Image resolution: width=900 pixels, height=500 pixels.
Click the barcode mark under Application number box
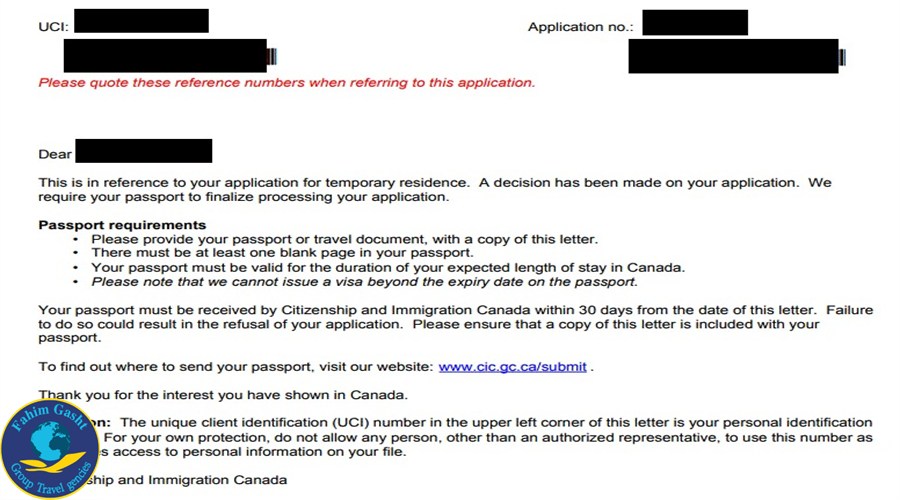point(843,57)
